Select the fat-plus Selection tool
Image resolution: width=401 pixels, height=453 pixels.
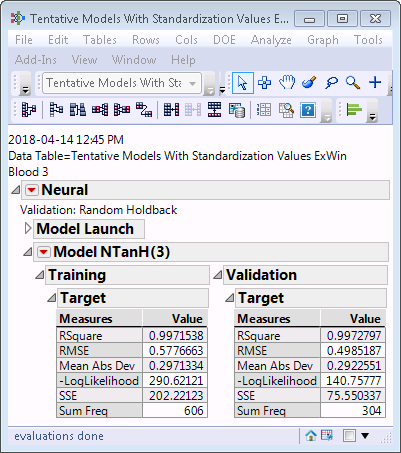[264, 83]
